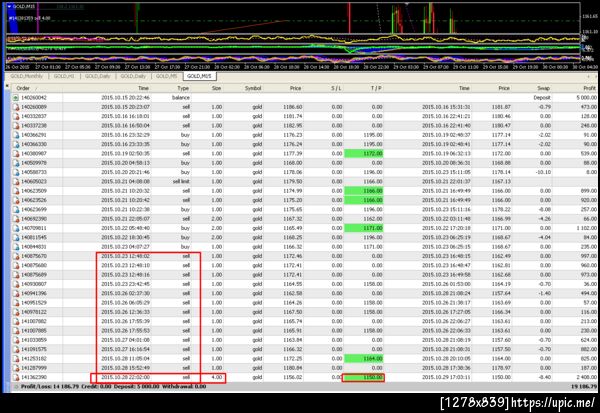Sort by the S / L column header
600x413 pixels.
click(336, 88)
